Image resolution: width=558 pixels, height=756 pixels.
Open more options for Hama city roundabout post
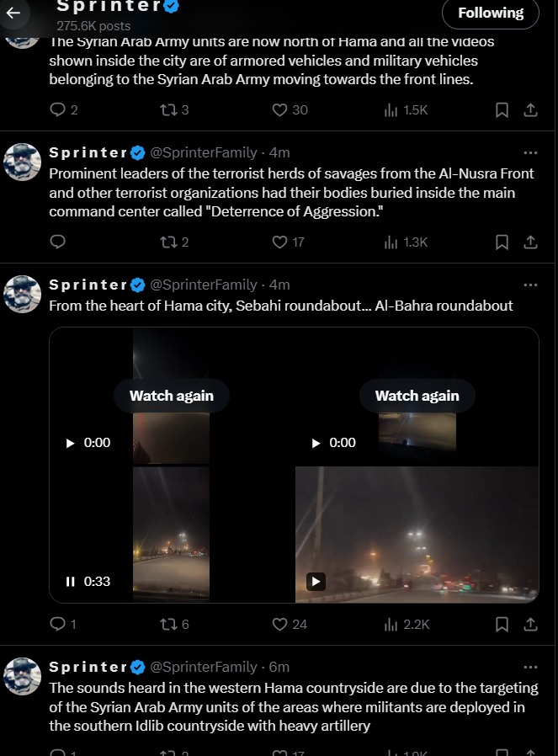530,285
